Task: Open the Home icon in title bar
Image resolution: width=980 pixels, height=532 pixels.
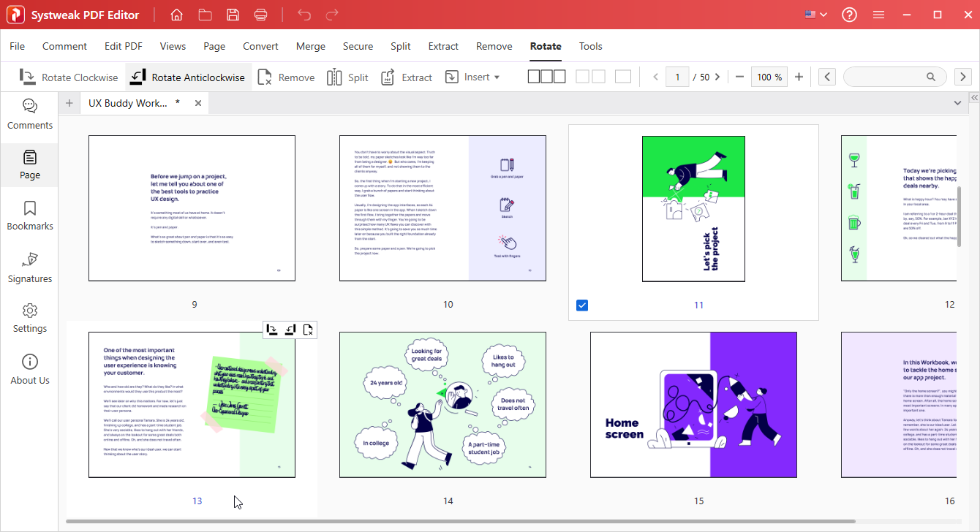Action: pos(176,15)
